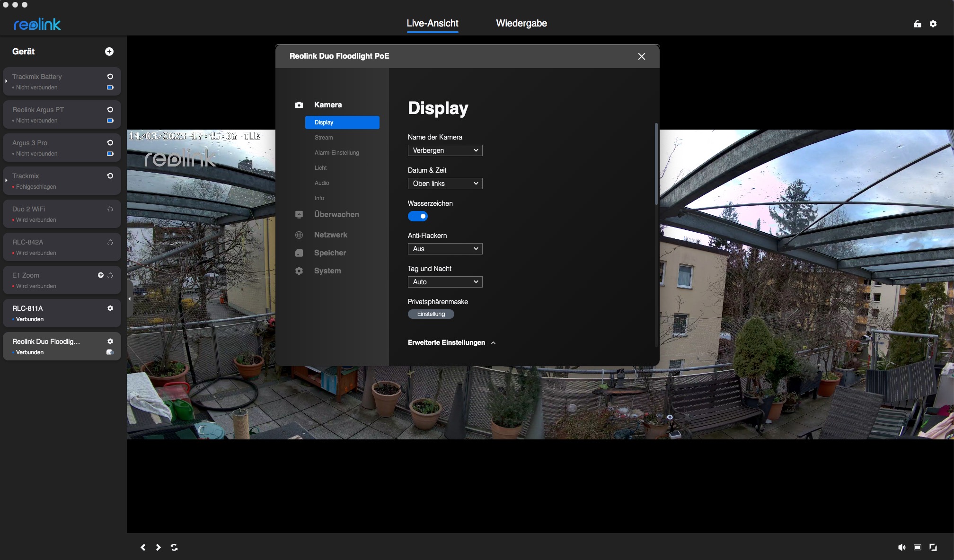Open app settings gear in top right
The height and width of the screenshot is (560, 954).
tap(933, 24)
